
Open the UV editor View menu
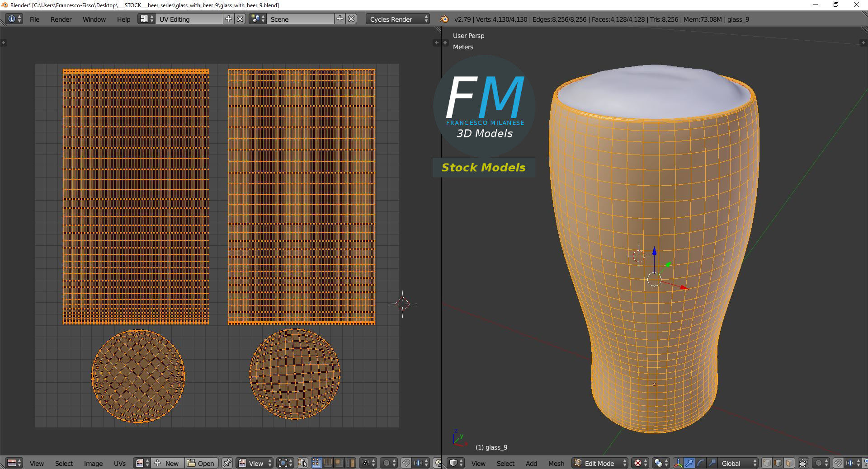point(37,464)
